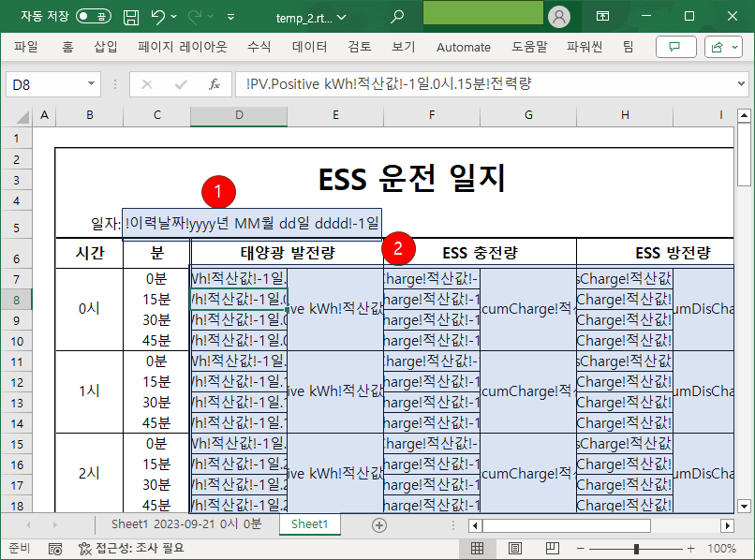Expand the temp_2 file name dropdown
The height and width of the screenshot is (560, 755).
click(x=342, y=18)
